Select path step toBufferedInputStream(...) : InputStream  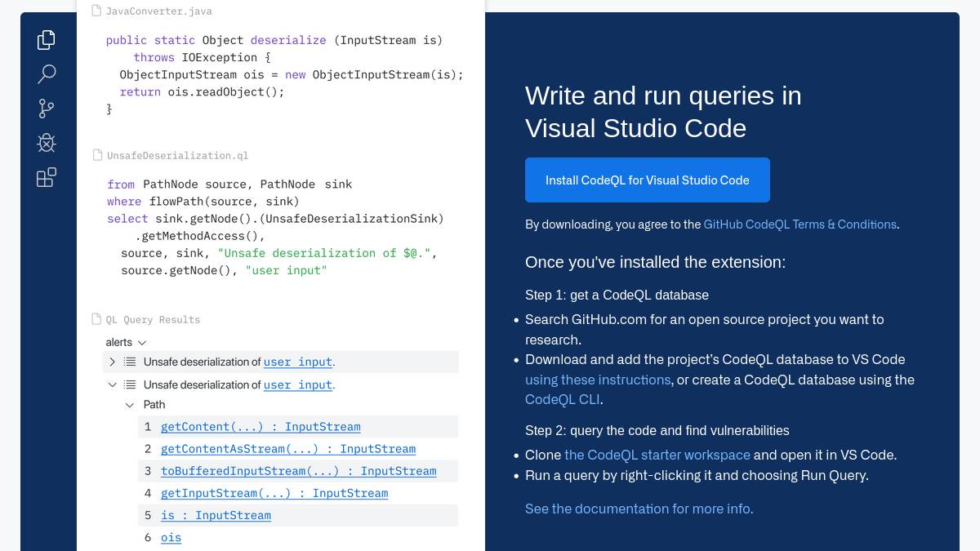tap(299, 471)
